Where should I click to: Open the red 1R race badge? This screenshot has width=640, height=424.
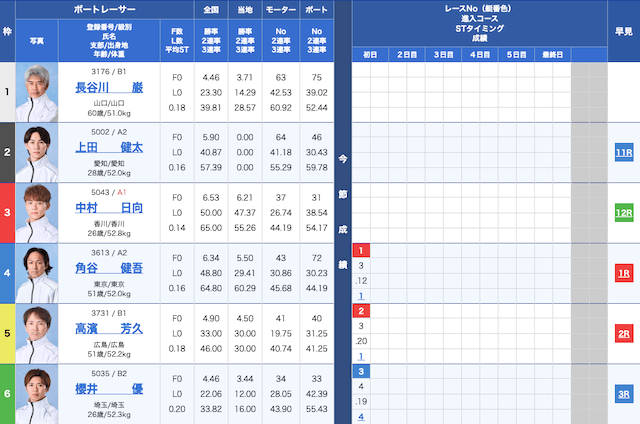tap(624, 273)
